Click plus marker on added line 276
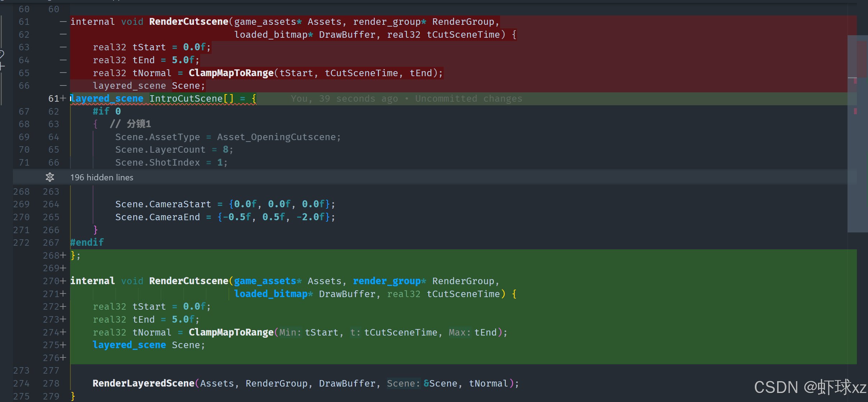Screen dimensions: 868x402 tap(63, 358)
